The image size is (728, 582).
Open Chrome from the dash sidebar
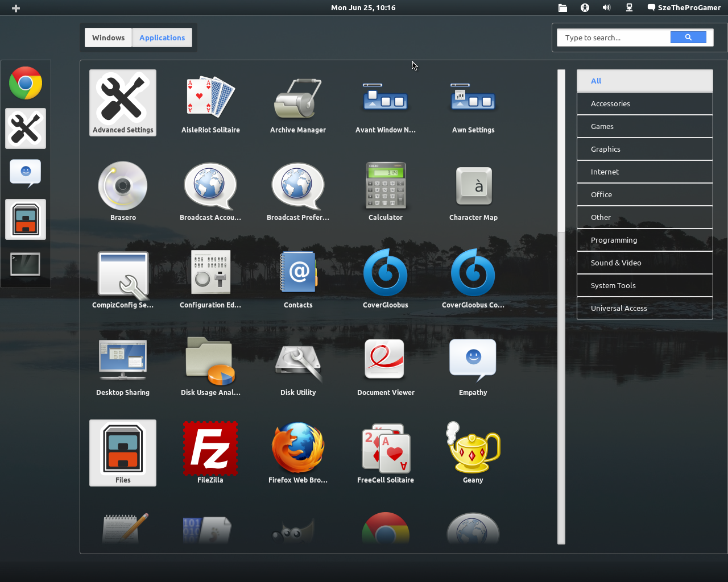[x=26, y=83]
